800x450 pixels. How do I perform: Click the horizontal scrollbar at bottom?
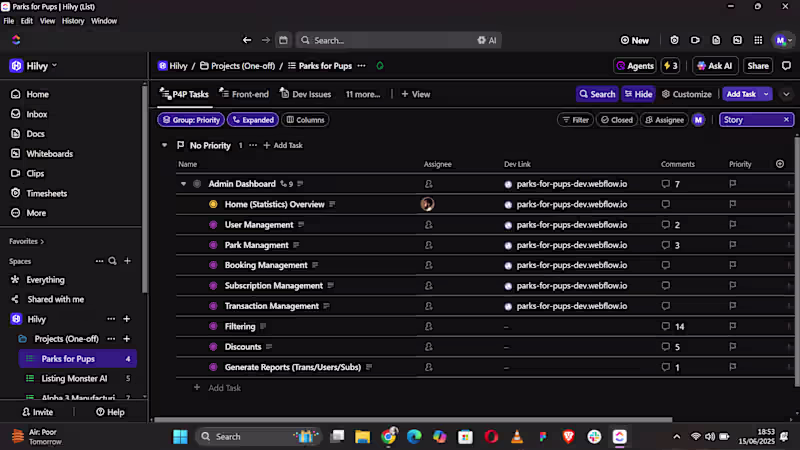(413, 420)
